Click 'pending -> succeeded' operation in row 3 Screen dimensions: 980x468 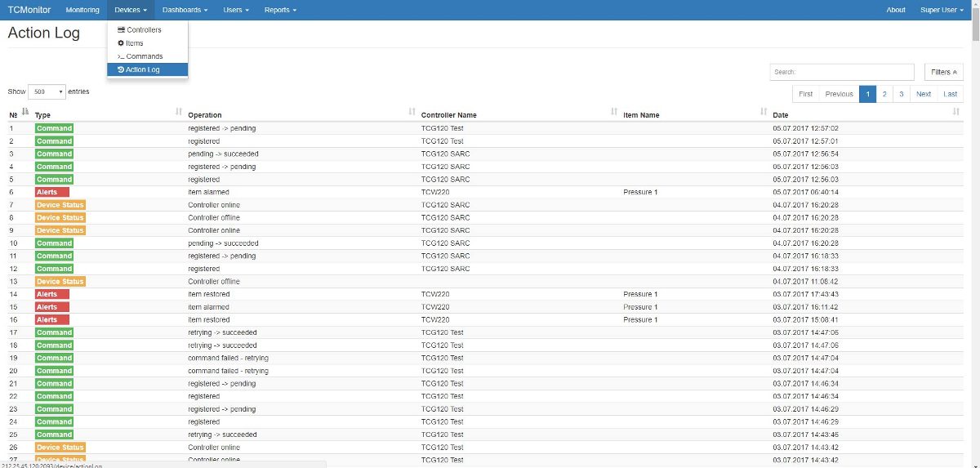(x=223, y=154)
